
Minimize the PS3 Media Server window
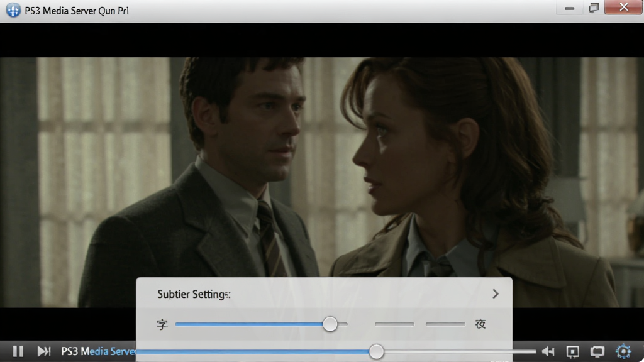pos(569,8)
